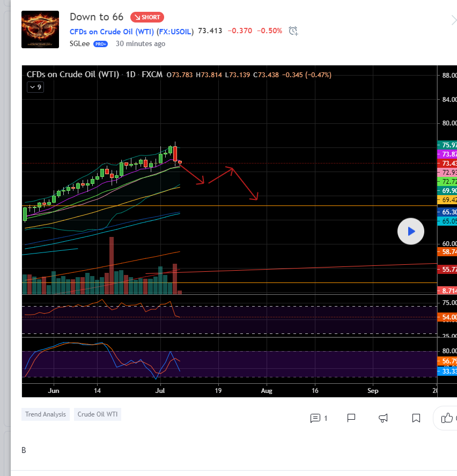Click the alarm clock alert icon
This screenshot has height=476, width=457.
point(293,31)
